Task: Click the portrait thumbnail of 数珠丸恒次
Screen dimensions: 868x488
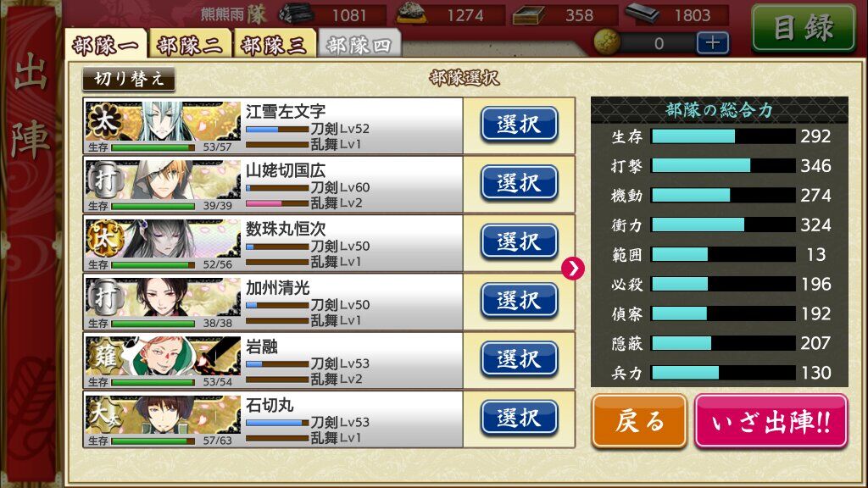Action: pos(163,240)
